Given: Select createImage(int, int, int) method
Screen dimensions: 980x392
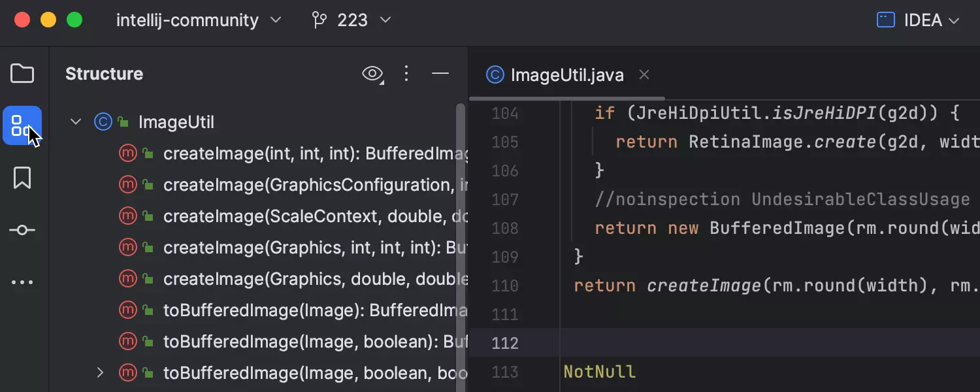Looking at the screenshot, I should pos(314,154).
